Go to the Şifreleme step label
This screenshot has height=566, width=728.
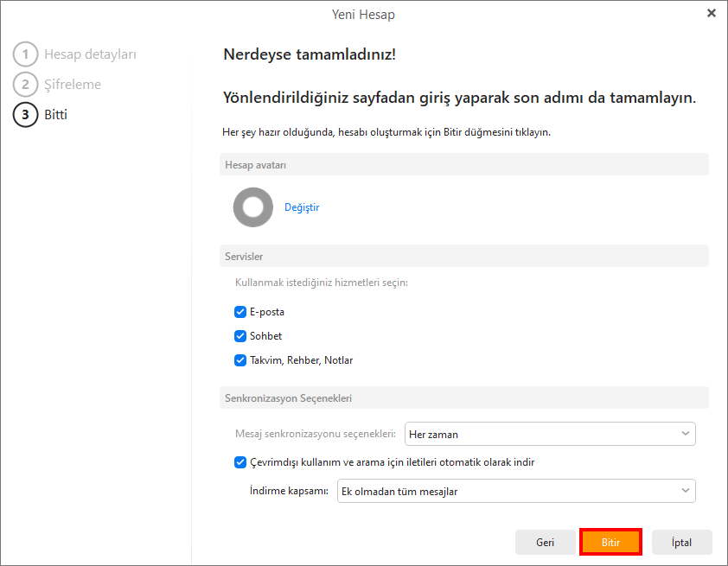[73, 85]
